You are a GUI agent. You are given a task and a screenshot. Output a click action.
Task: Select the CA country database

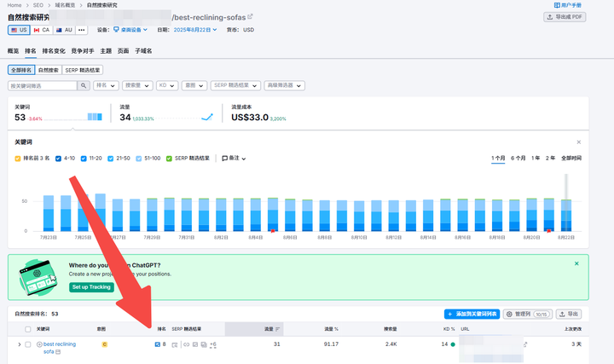42,30
